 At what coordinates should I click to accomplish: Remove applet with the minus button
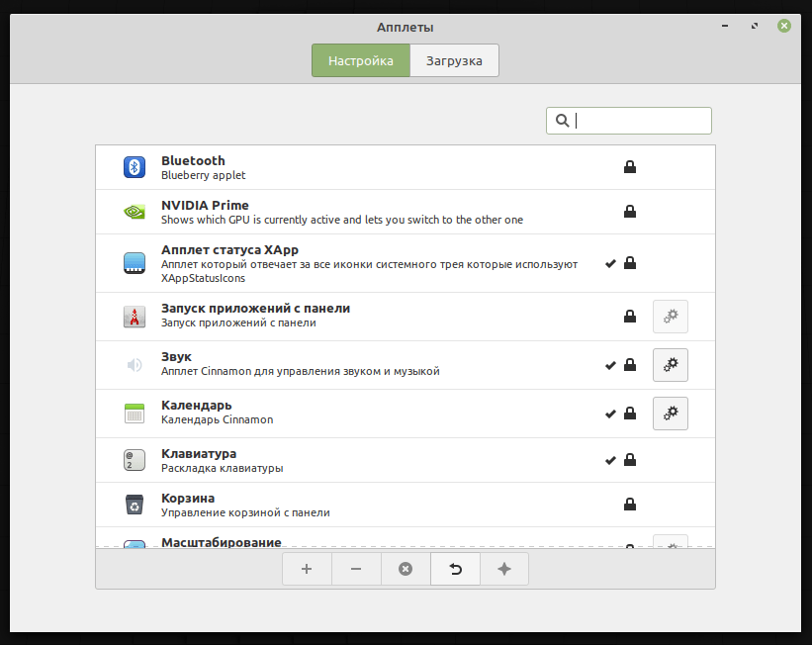point(356,569)
